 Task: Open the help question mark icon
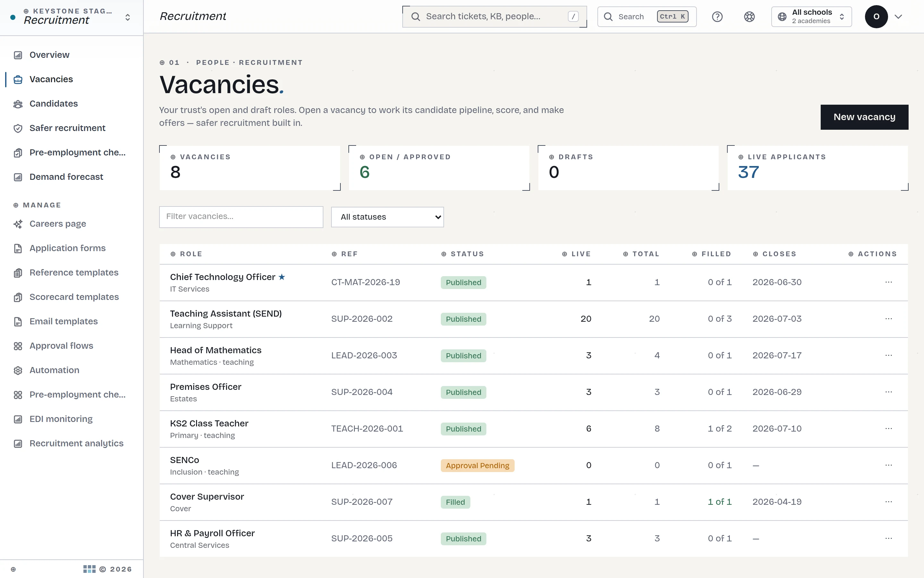(x=717, y=17)
